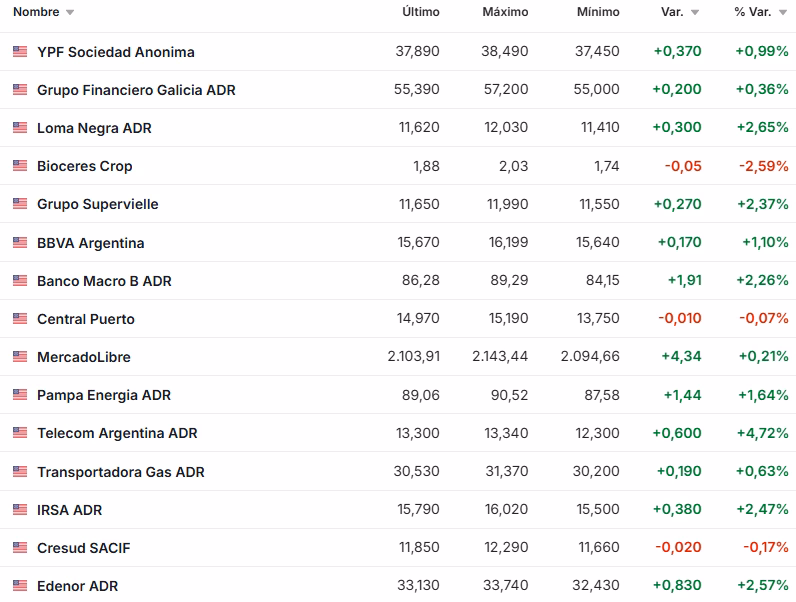The height and width of the screenshot is (602, 796).
Task: Click the flag icon beside YPF Sociedad Anonima
Action: pos(20,51)
